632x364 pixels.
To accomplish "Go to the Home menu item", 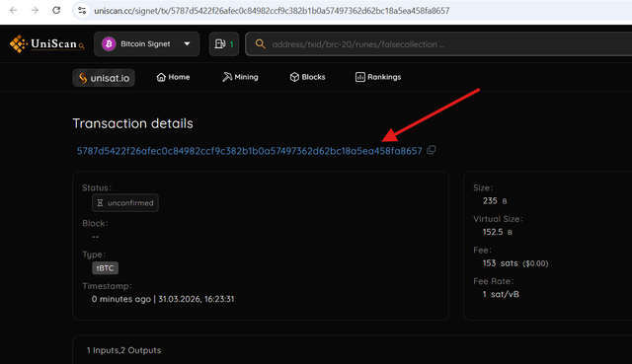I will [x=174, y=77].
